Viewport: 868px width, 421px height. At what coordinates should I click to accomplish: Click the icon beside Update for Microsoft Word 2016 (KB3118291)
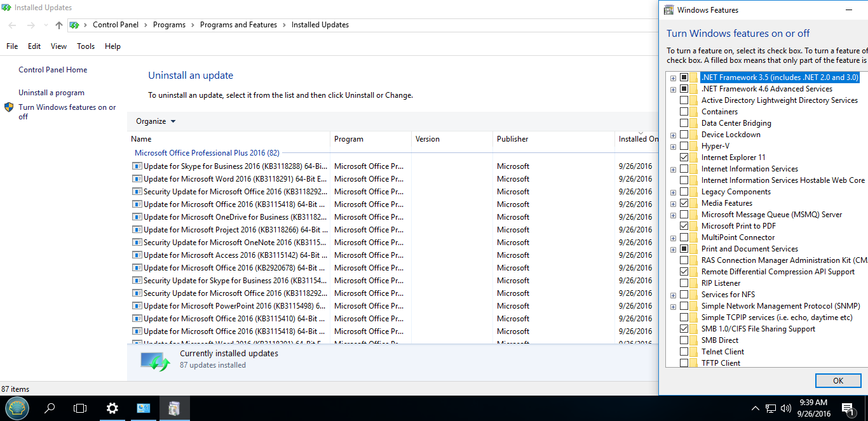137,179
